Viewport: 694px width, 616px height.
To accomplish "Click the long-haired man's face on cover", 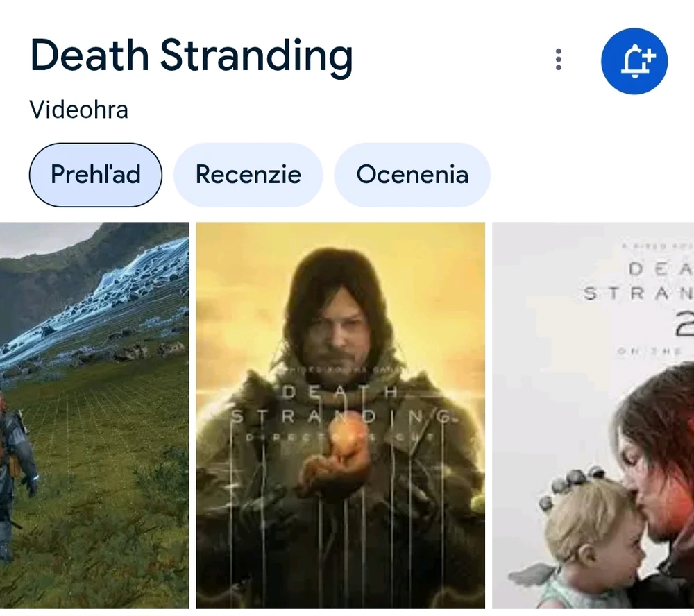I will pyautogui.click(x=337, y=325).
